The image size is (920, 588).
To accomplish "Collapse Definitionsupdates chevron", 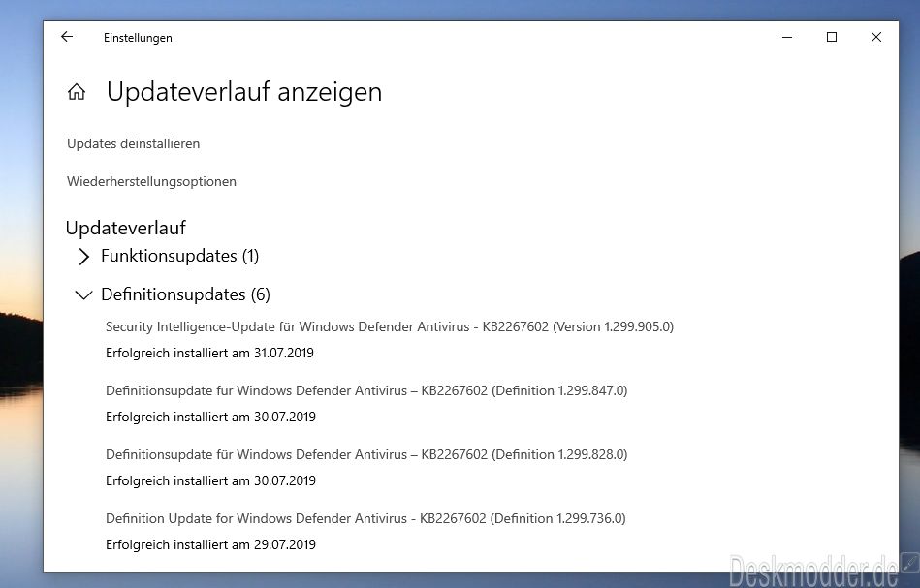I will 84,294.
